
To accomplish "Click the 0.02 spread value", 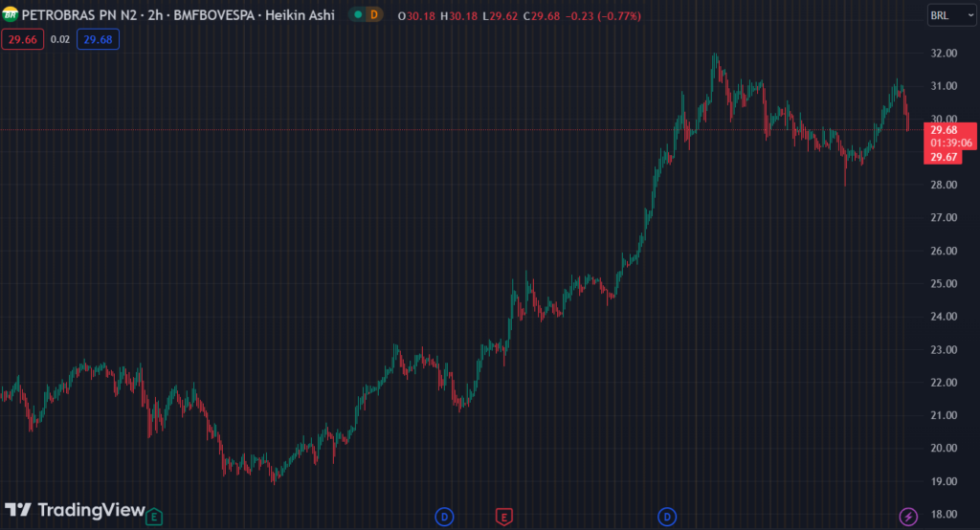I will coord(60,39).
